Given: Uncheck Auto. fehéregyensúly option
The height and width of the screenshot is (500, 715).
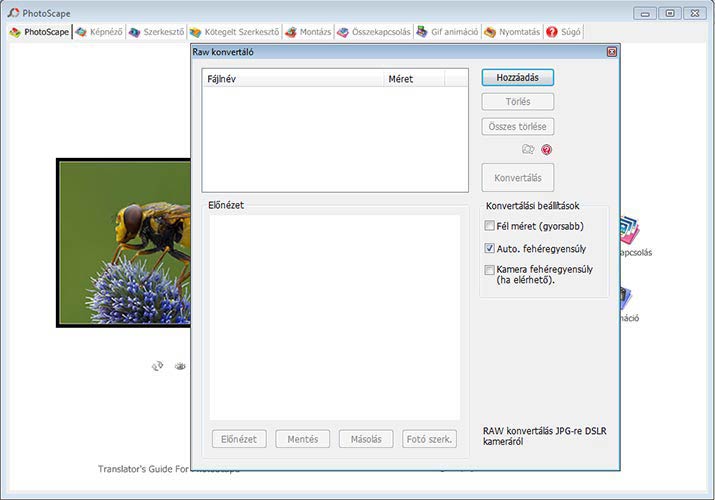Looking at the screenshot, I should 490,248.
